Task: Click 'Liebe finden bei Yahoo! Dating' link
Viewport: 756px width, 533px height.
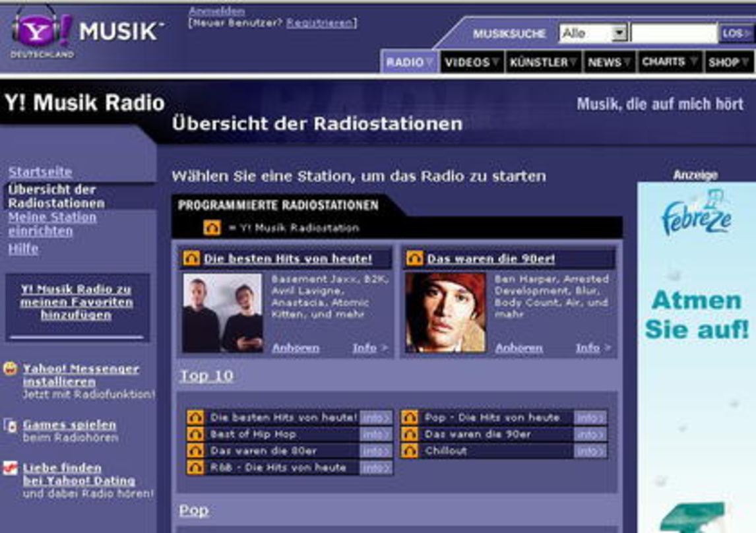Action: pos(79,474)
